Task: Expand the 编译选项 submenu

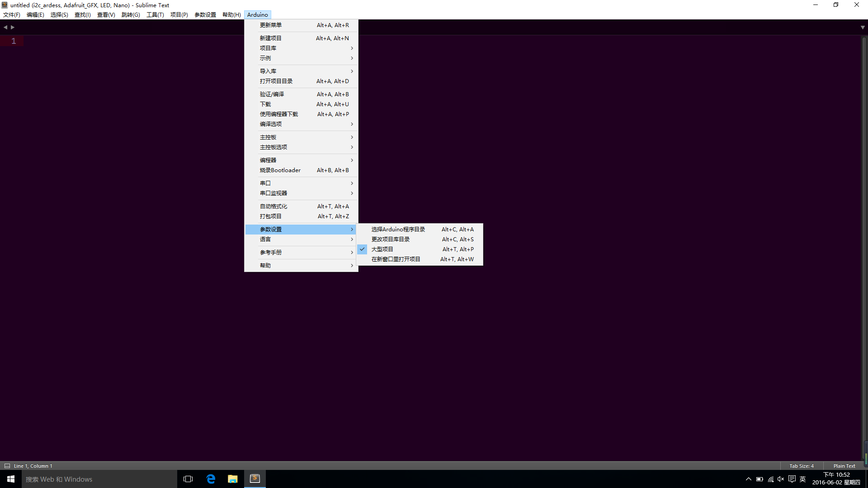Action: [301, 124]
